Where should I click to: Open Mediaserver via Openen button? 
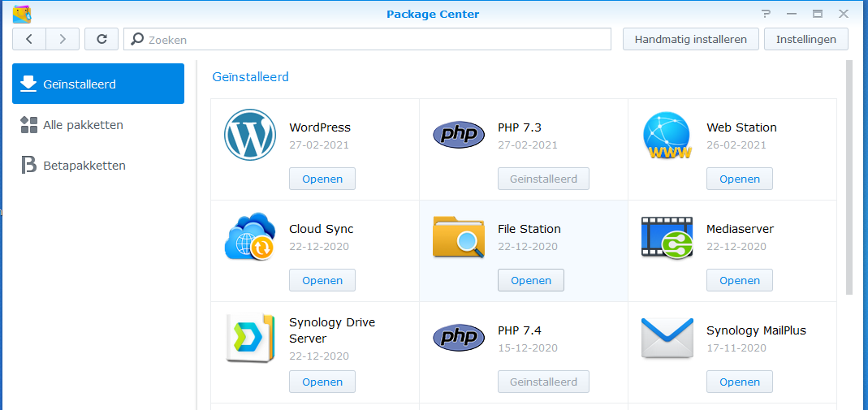[x=740, y=280]
